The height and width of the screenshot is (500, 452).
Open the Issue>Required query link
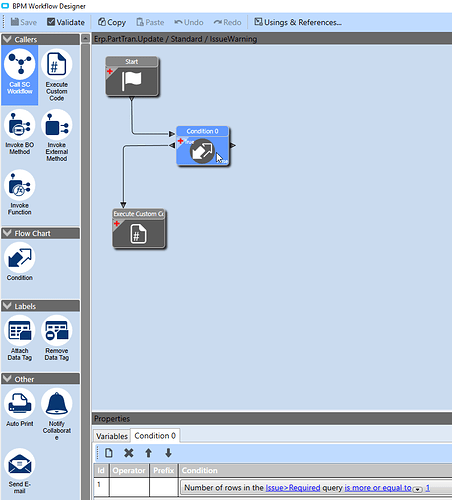293,488
